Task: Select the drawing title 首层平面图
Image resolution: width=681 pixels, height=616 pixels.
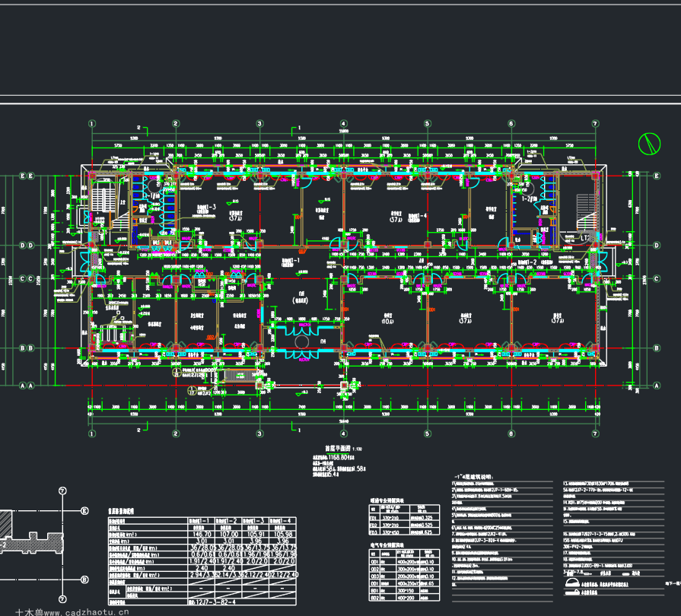Action: pyautogui.click(x=338, y=449)
